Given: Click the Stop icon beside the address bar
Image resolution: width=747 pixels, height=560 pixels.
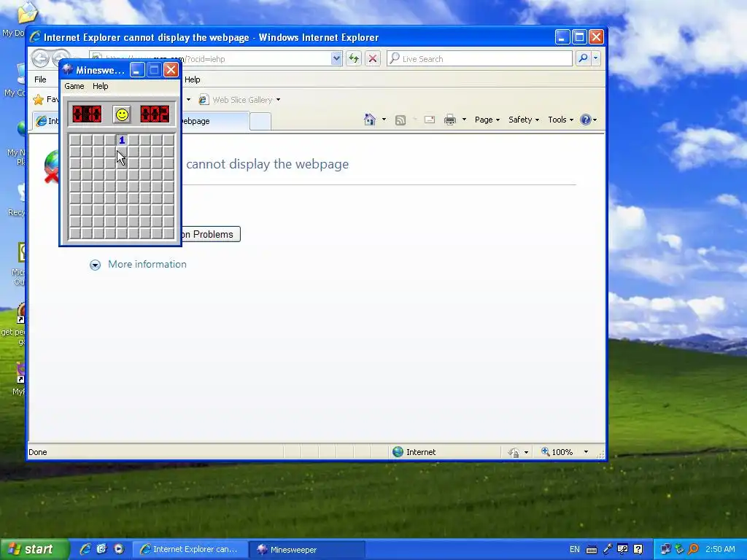Looking at the screenshot, I should (x=373, y=58).
